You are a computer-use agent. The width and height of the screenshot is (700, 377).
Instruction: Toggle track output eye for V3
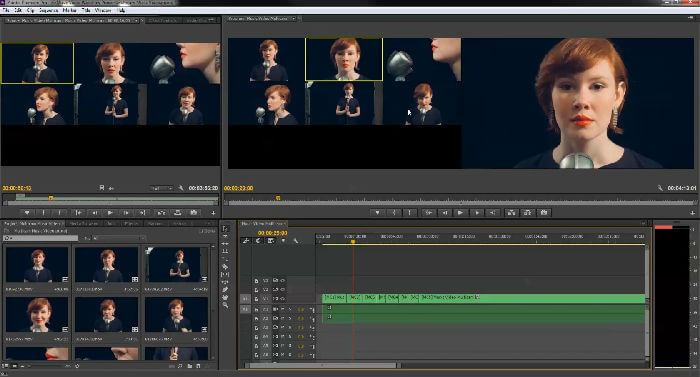[282, 281]
